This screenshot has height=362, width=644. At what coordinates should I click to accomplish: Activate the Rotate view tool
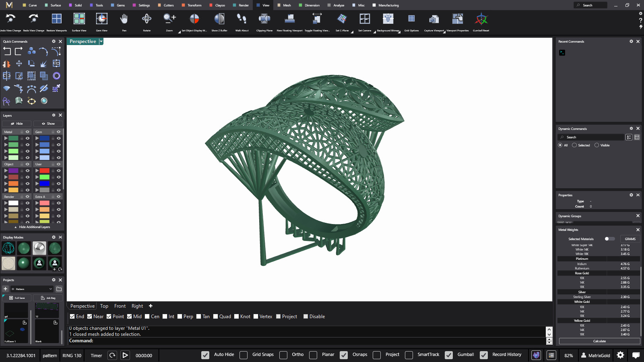pos(147,19)
